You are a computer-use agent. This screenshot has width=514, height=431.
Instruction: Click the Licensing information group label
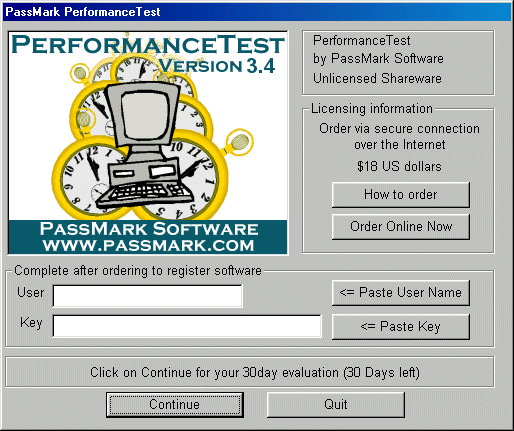coord(372,109)
